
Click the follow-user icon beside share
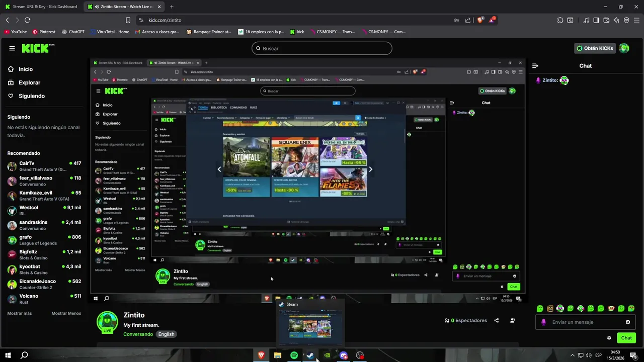click(x=512, y=320)
